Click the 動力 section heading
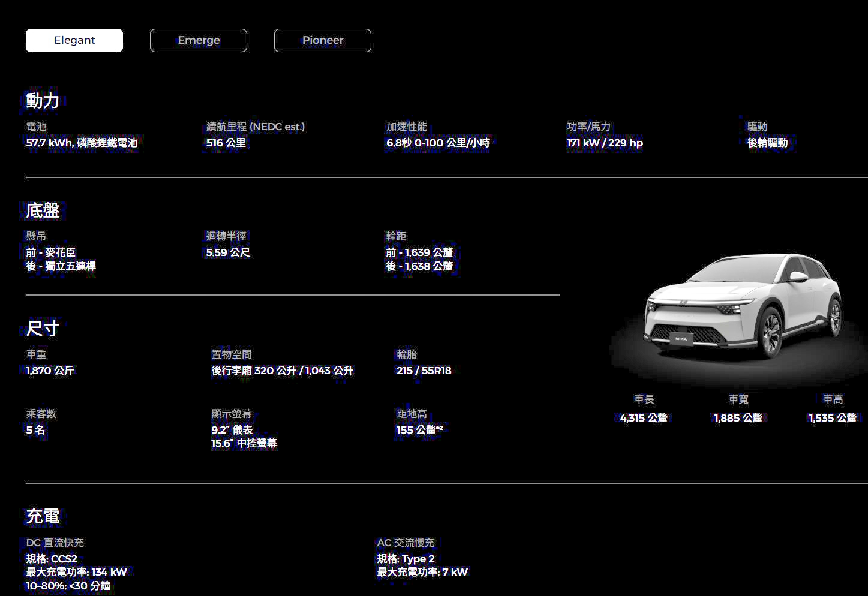Viewport: 868px width, 596px height. 43,100
